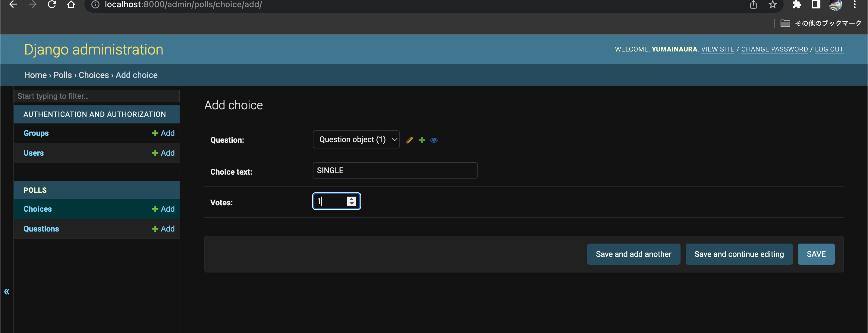Viewport: 868px width, 333px height.
Task: Click the sidebar filter input field
Action: point(96,96)
